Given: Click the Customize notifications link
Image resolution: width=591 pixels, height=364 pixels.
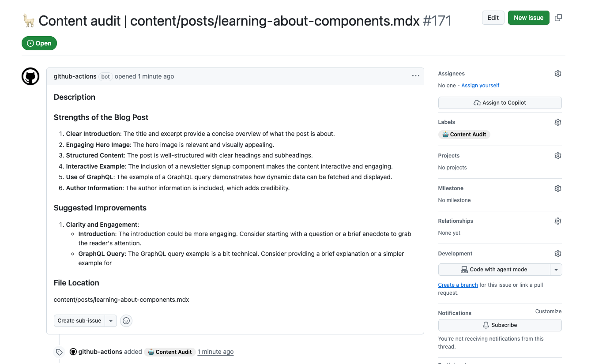Looking at the screenshot, I should (548, 311).
